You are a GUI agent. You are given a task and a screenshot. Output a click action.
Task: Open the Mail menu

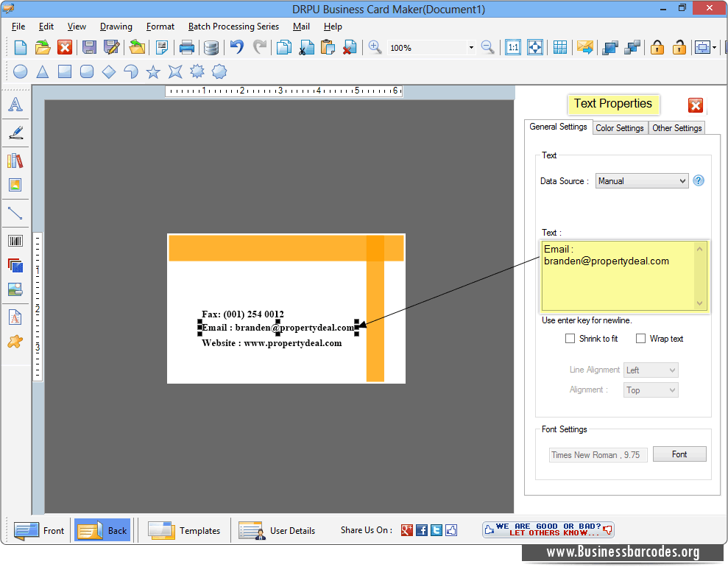click(301, 27)
